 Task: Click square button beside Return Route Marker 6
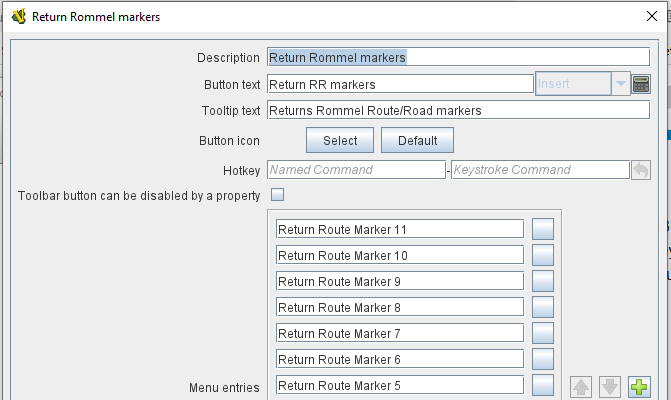(543, 359)
